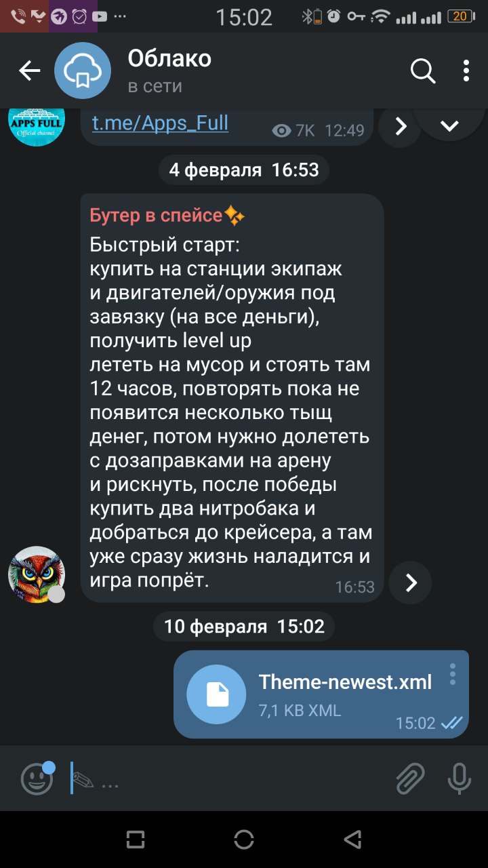Open the t.me/Apps_Full link

160,123
